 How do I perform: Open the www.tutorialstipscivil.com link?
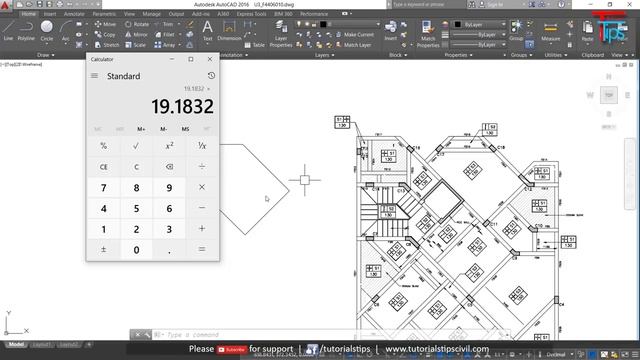(x=437, y=349)
